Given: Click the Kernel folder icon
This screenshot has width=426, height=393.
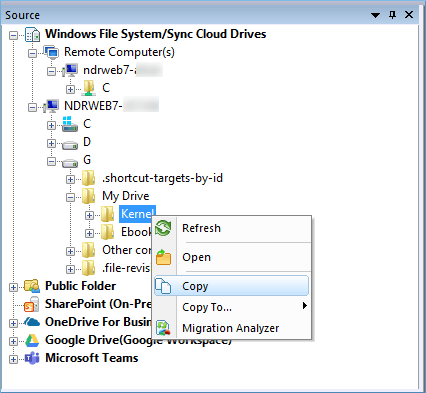Looking at the screenshot, I should (108, 214).
